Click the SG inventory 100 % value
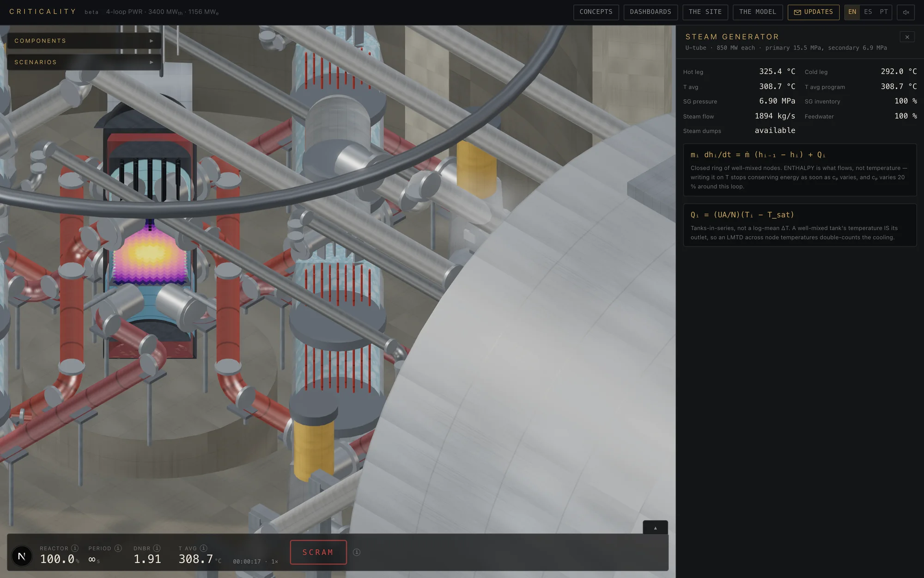This screenshot has height=578, width=924. 906,101
